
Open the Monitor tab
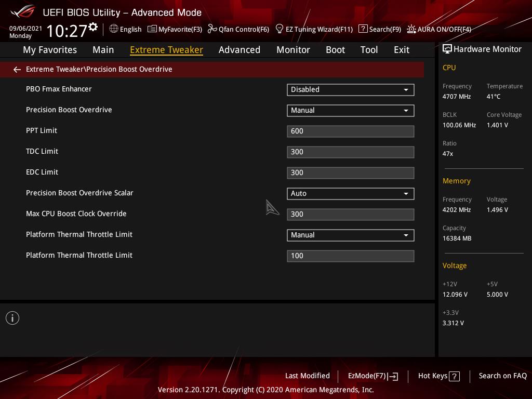(x=293, y=50)
